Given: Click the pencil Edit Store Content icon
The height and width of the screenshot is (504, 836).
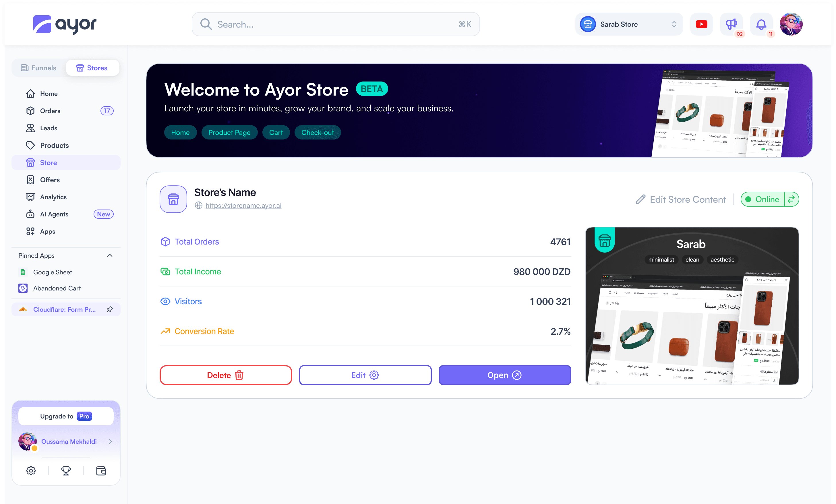Looking at the screenshot, I should pos(640,199).
